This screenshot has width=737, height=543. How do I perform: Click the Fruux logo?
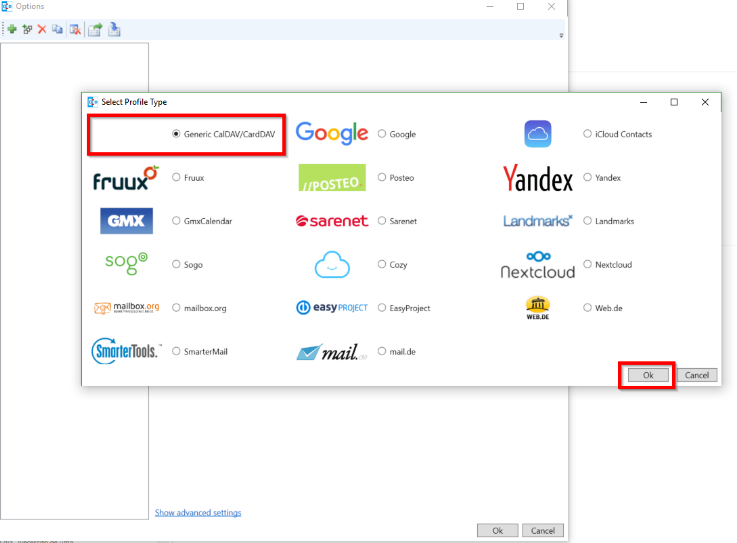click(126, 178)
